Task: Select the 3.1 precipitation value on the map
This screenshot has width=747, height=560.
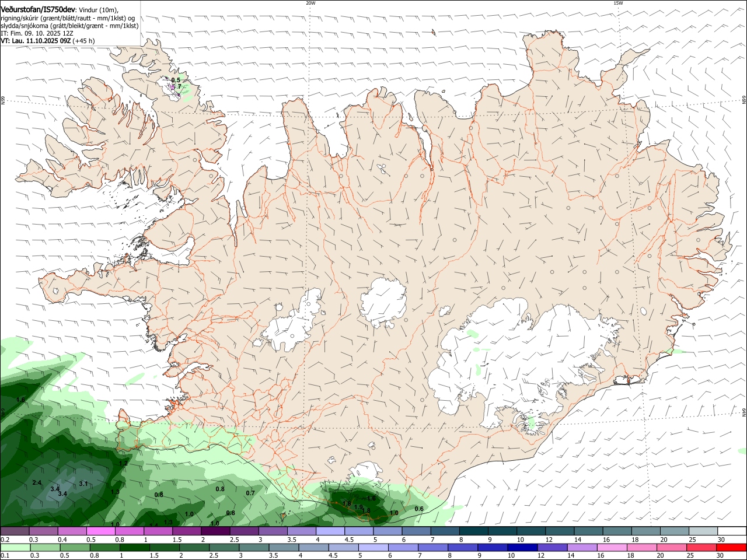Action: [x=83, y=484]
